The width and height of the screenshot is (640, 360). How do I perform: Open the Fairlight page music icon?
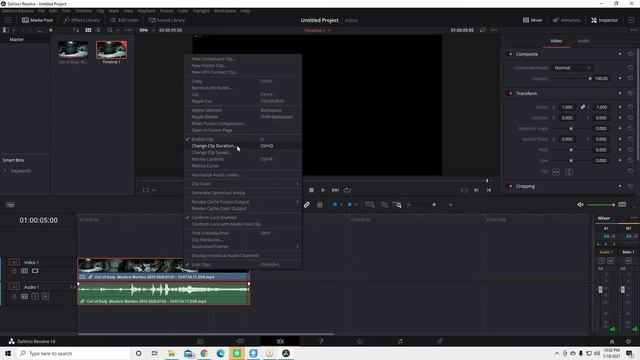coord(400,341)
